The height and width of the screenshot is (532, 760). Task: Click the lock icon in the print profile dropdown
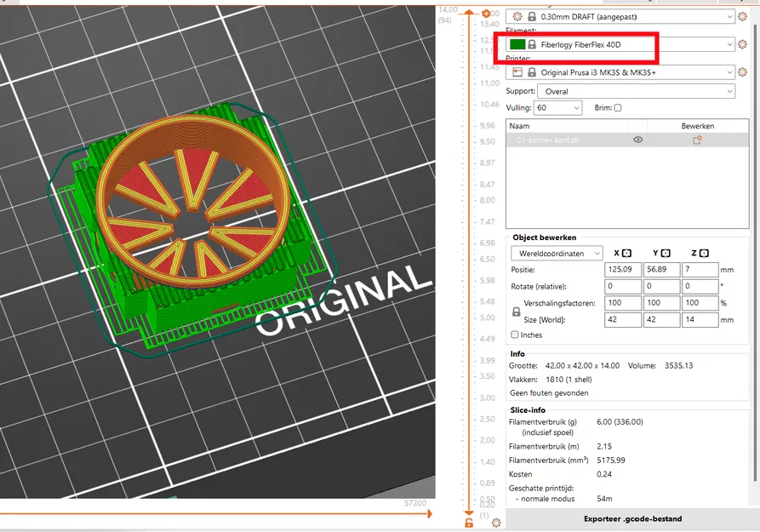[532, 16]
